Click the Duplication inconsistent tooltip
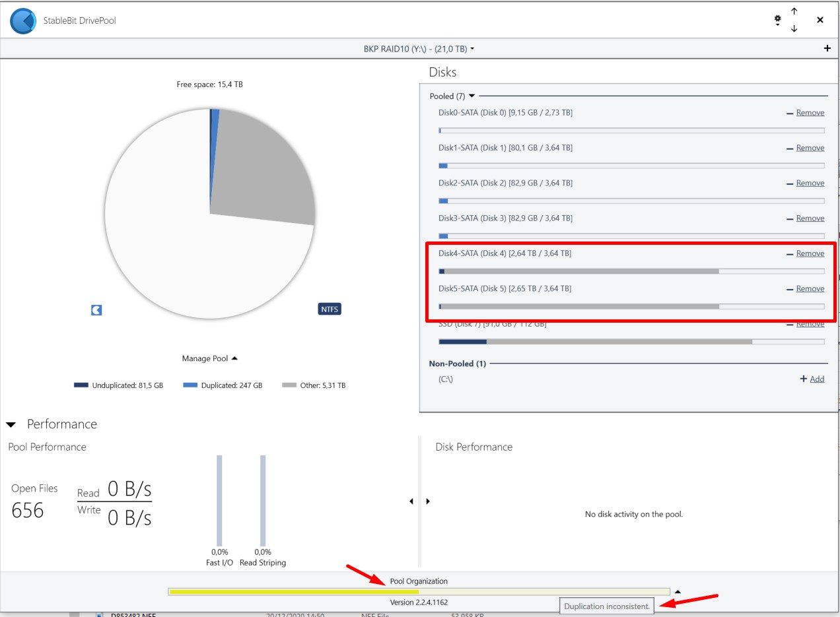 click(608, 606)
